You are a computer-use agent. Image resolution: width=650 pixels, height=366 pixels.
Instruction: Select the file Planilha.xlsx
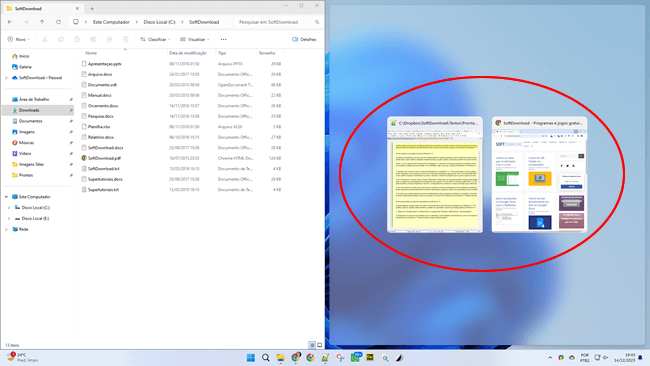[99, 126]
